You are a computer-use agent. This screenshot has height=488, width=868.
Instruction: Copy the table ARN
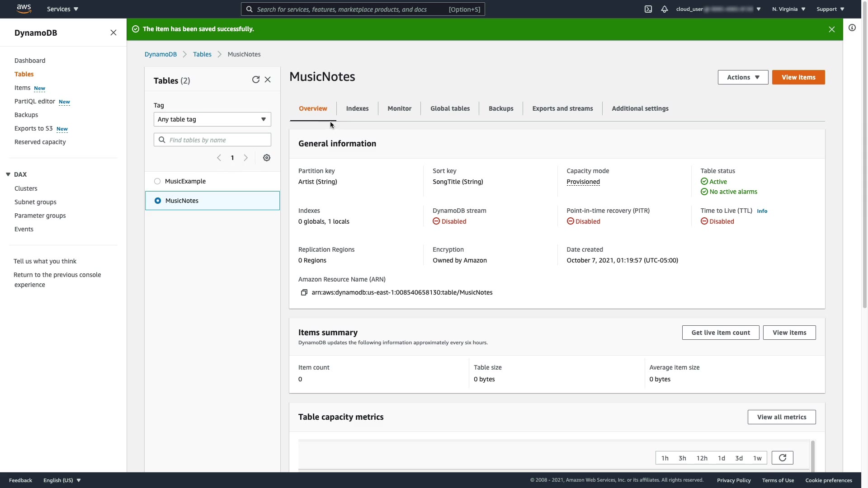(x=304, y=293)
